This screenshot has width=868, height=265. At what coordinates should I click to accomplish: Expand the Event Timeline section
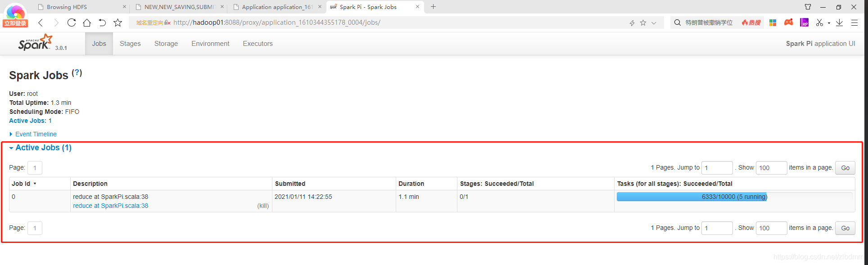pos(33,134)
